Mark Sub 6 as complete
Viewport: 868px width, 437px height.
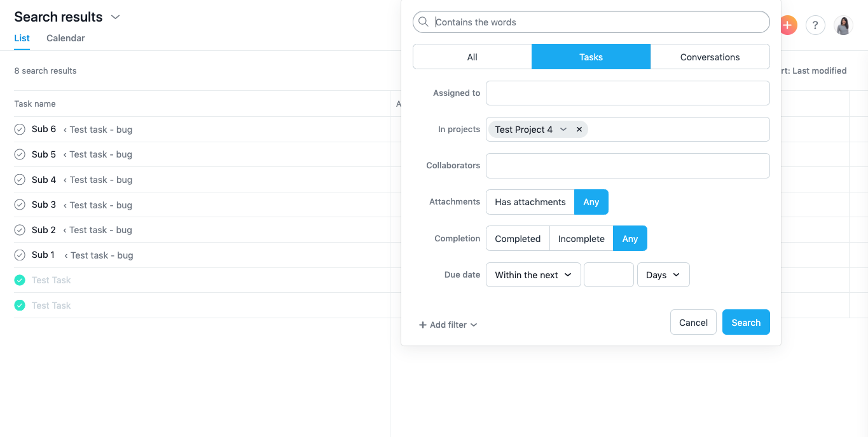coord(20,130)
